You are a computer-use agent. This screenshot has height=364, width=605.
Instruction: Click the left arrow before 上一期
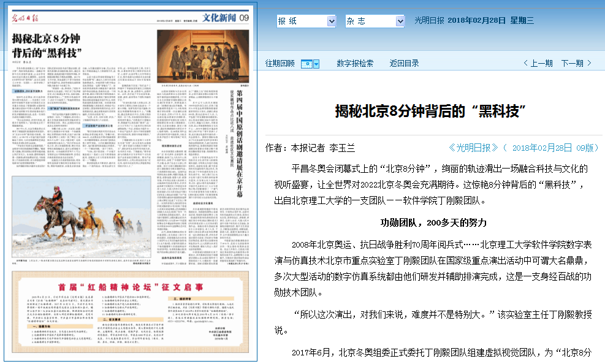[525, 63]
